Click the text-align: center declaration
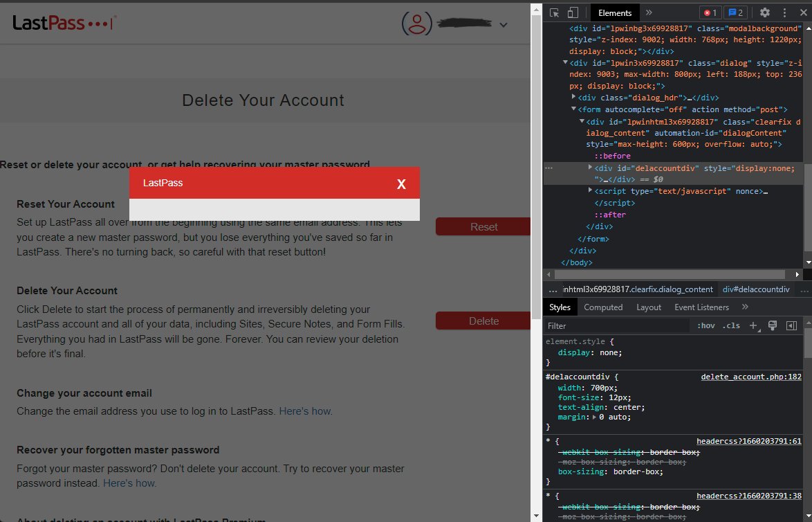The height and width of the screenshot is (522, 812). (601, 408)
